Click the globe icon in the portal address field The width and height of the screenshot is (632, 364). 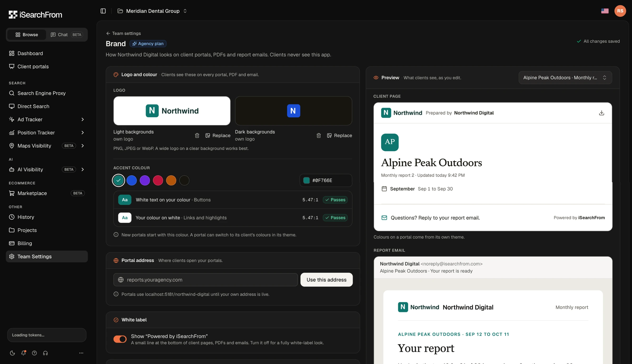coord(121,280)
